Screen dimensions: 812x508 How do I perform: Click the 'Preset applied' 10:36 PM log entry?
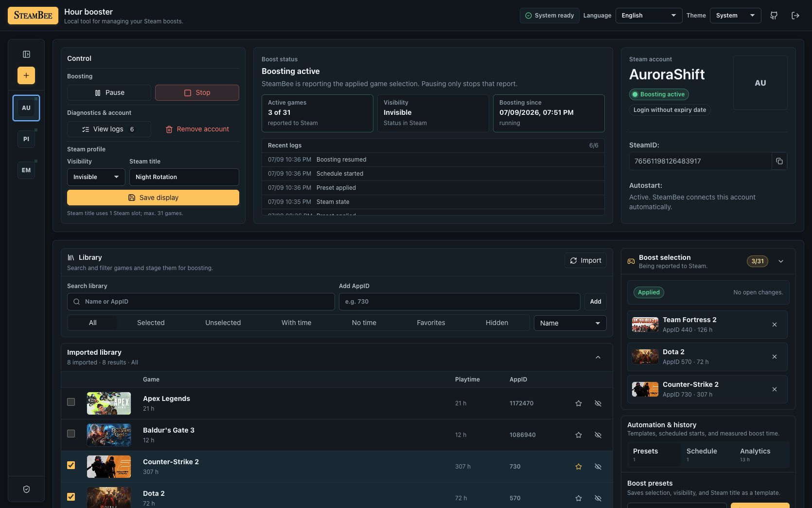coord(433,188)
